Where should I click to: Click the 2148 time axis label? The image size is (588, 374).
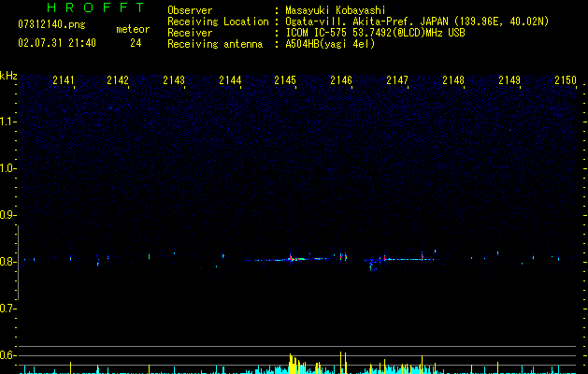pyautogui.click(x=453, y=80)
